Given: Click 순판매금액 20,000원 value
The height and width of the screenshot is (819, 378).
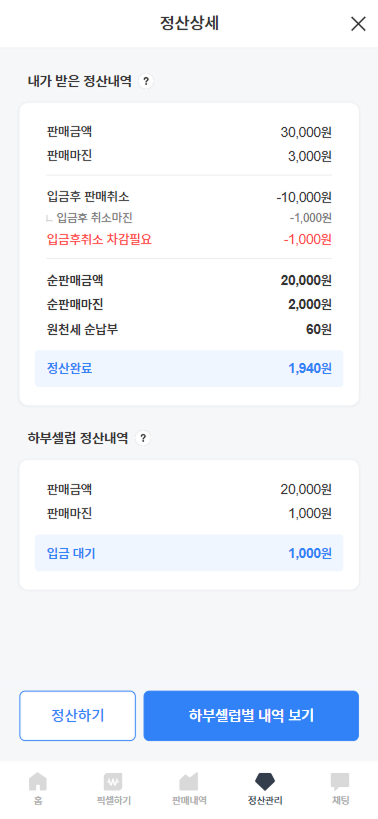Looking at the screenshot, I should pos(306,280).
